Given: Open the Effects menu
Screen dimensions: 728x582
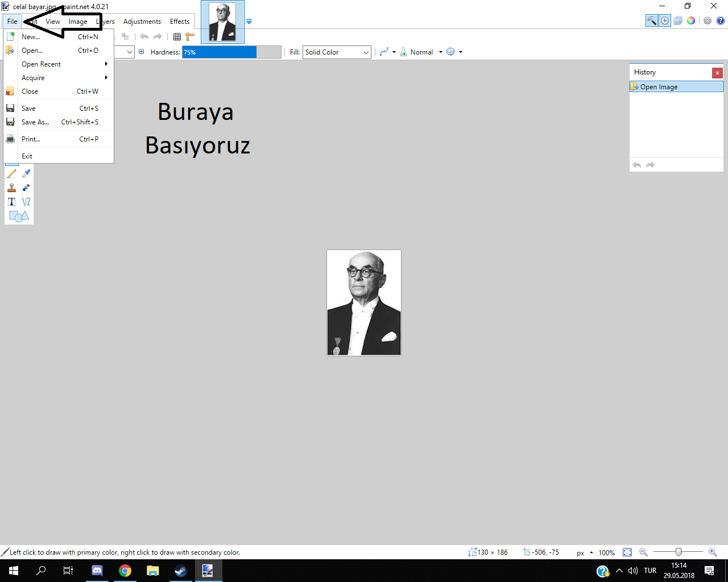Looking at the screenshot, I should [x=180, y=22].
